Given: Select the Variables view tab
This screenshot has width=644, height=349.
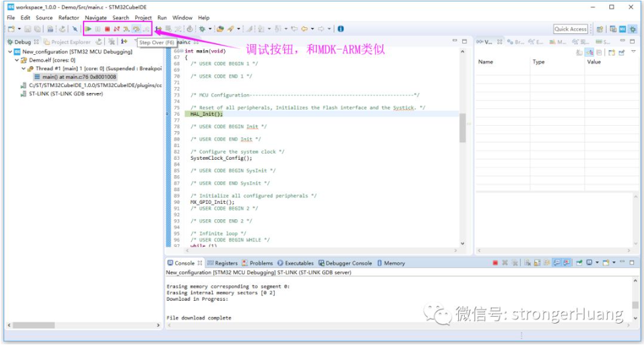Looking at the screenshot, I should 488,42.
